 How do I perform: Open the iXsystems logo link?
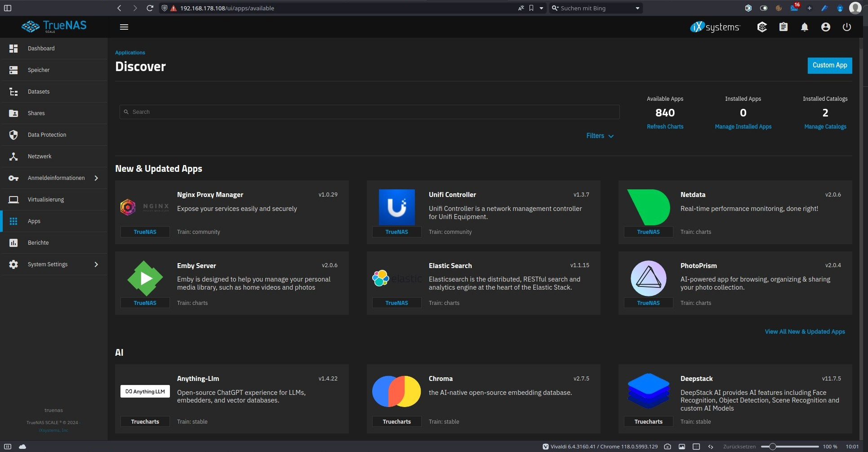coord(715,27)
